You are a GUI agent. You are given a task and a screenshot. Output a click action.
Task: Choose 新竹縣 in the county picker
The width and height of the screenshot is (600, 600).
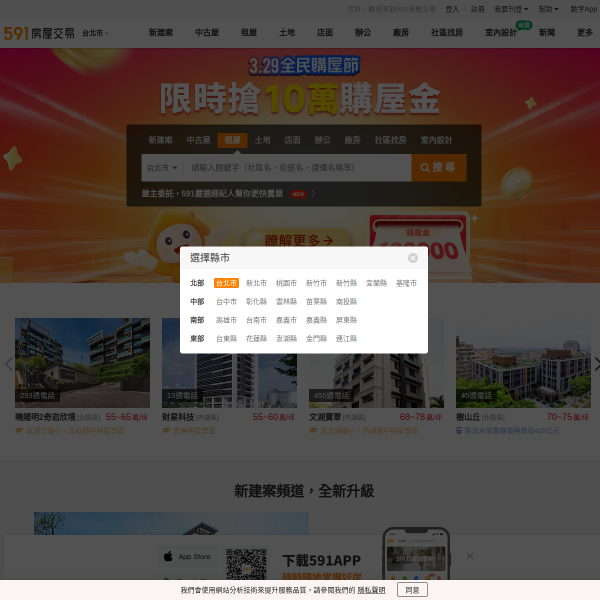(346, 283)
